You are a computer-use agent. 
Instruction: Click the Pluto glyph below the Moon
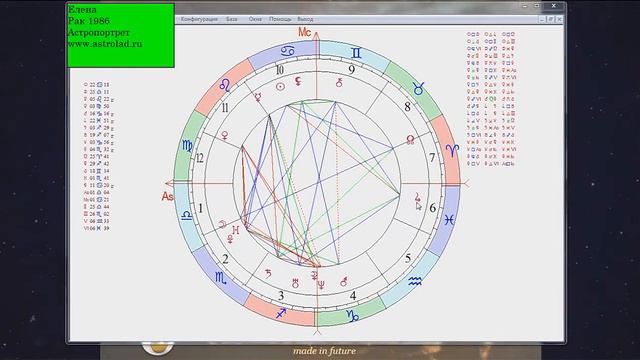pos(230,239)
